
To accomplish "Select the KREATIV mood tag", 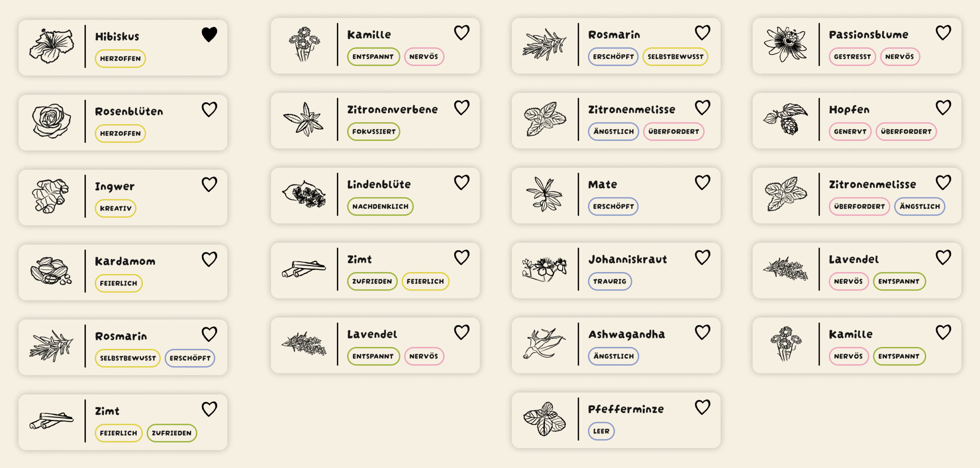I will tap(116, 209).
